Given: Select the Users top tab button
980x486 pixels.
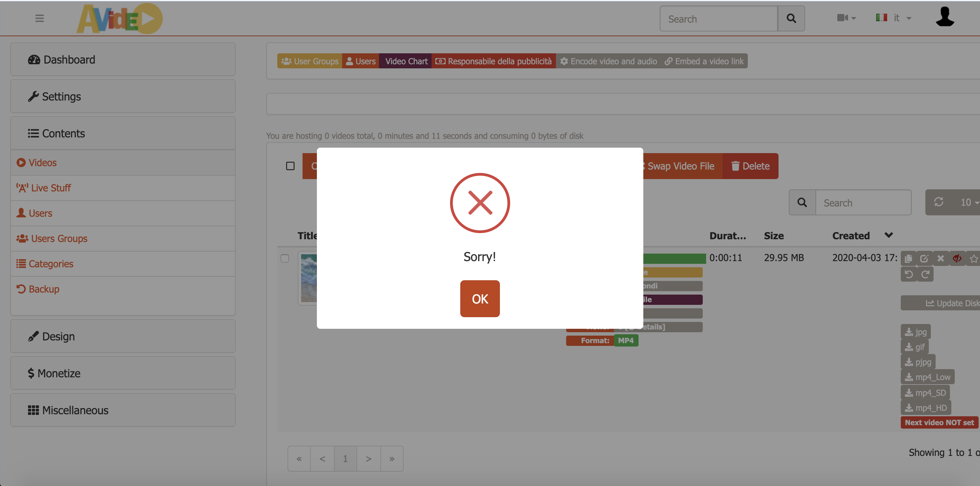Looking at the screenshot, I should [x=361, y=61].
